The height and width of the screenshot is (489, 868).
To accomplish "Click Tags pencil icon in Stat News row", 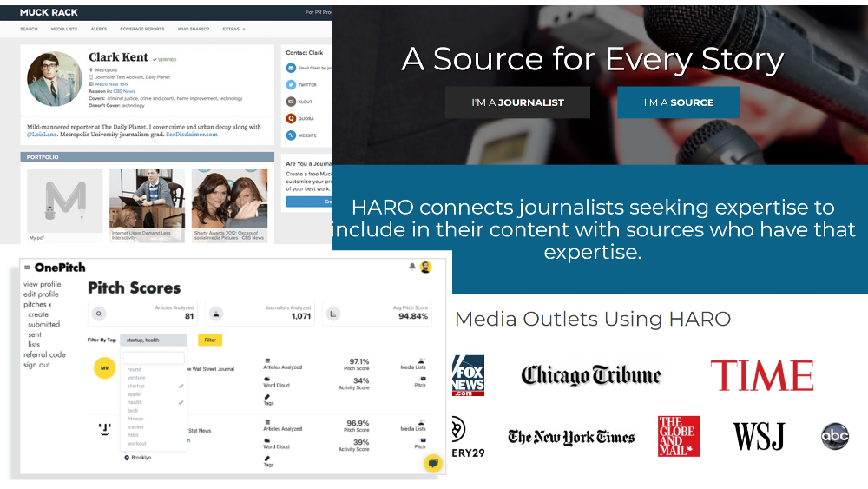I will coord(266,459).
